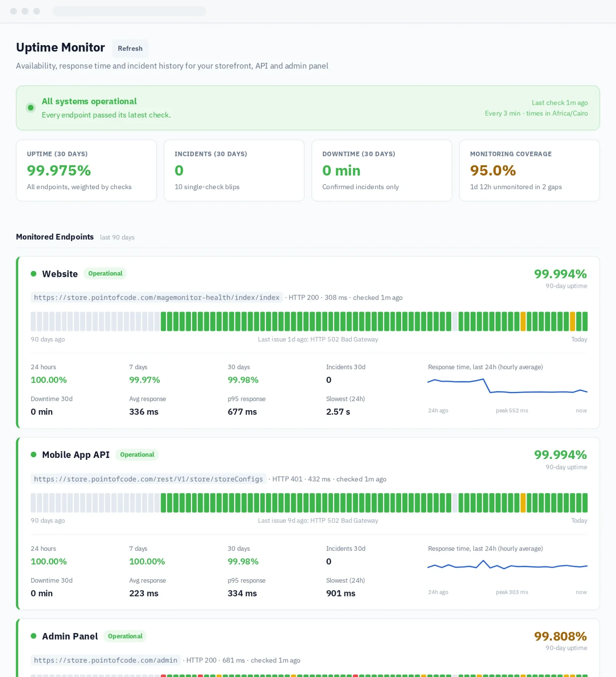The height and width of the screenshot is (677, 616).
Task: Click the Website Avg response 336 ms
Action: 144,412
